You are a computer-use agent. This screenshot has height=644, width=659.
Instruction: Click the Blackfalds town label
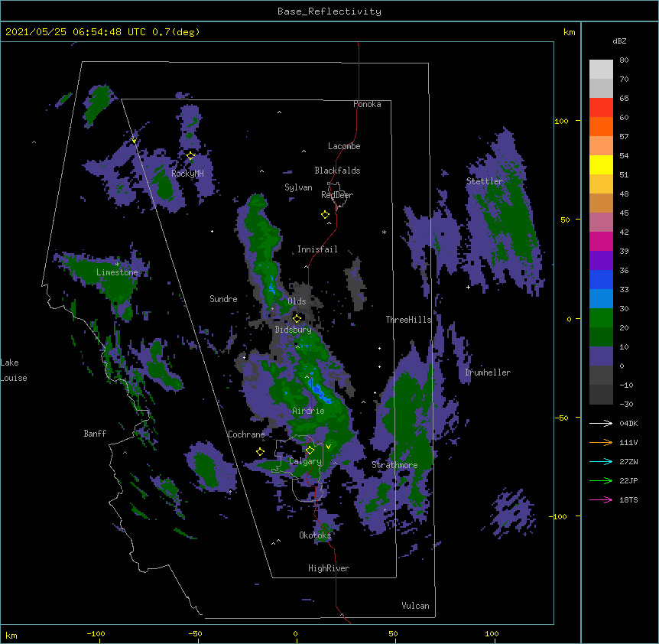pyautogui.click(x=337, y=171)
